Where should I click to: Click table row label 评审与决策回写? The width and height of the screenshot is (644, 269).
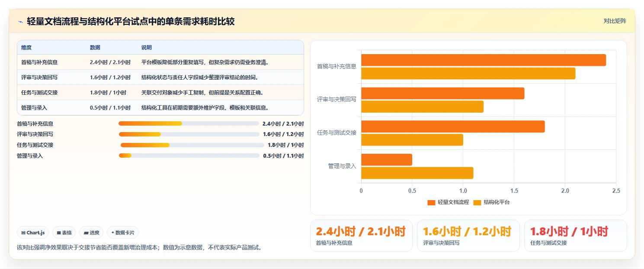pyautogui.click(x=39, y=78)
